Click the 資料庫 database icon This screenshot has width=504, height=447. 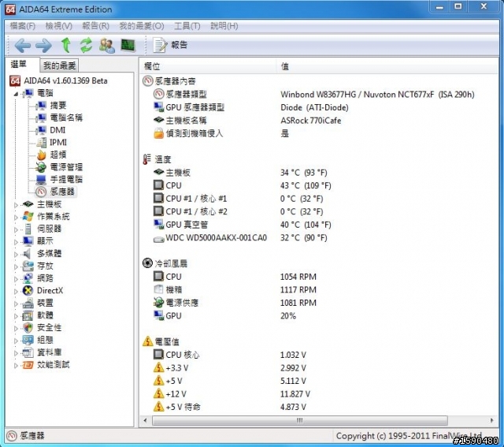click(x=28, y=352)
